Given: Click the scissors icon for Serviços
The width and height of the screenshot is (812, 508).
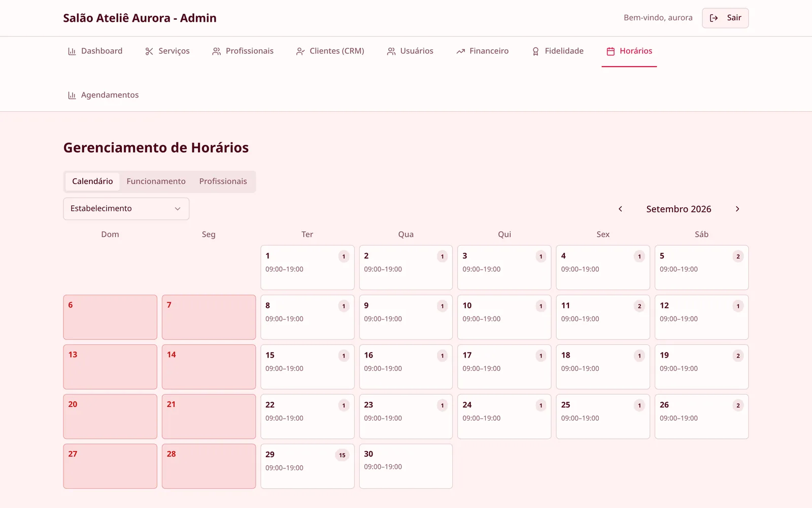Looking at the screenshot, I should [x=149, y=51].
